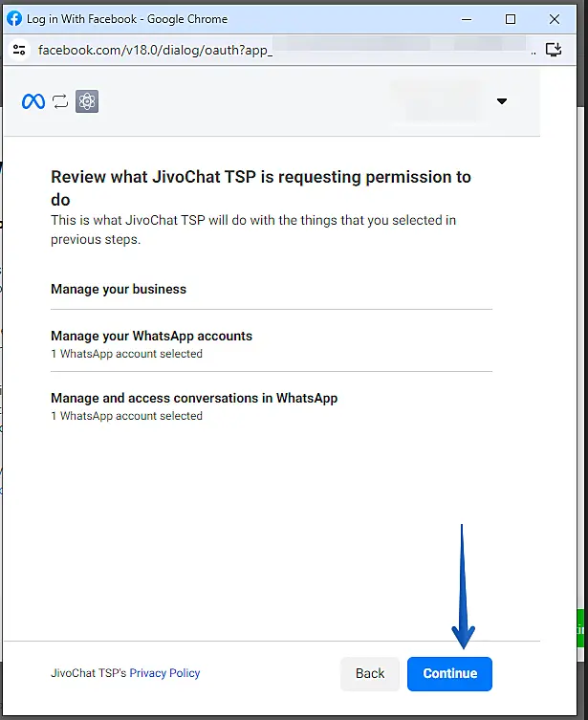This screenshot has height=720, width=588.
Task: Select 'Manage your WhatsApp accounts' permission text
Action: point(151,336)
